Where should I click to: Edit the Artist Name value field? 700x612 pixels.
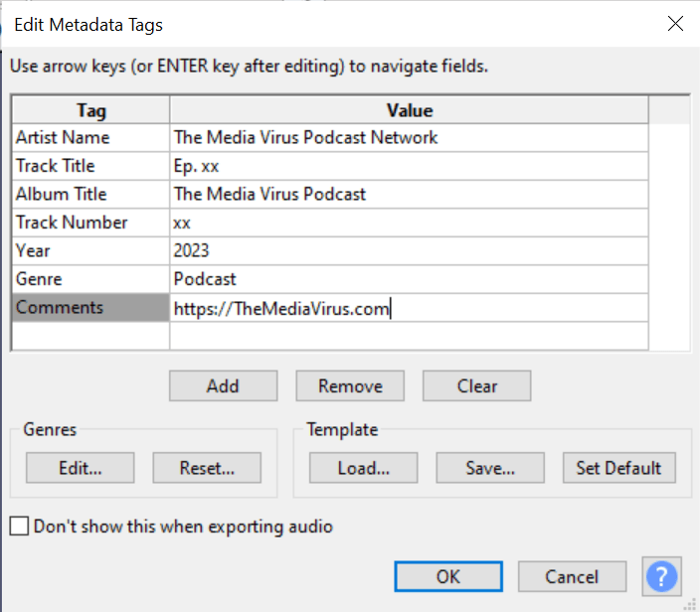[408, 137]
